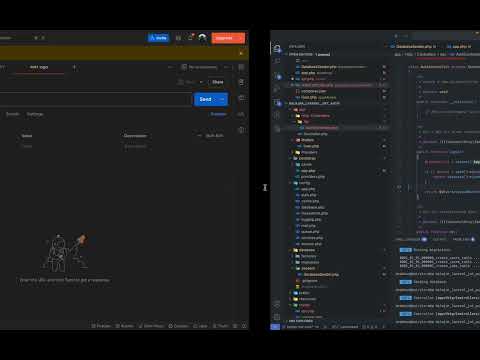Open the Save button dropdown arrow in Postman
The width and height of the screenshot is (480, 360).
click(x=201, y=82)
